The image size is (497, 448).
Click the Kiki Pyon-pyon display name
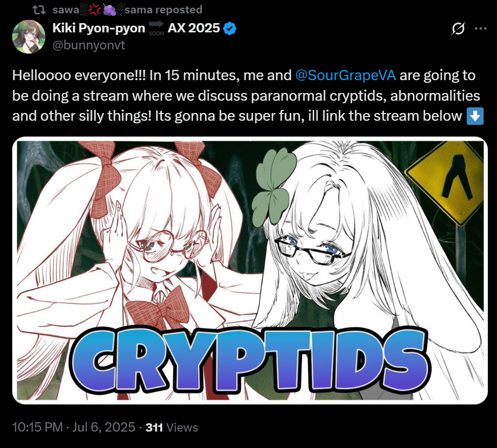99,28
